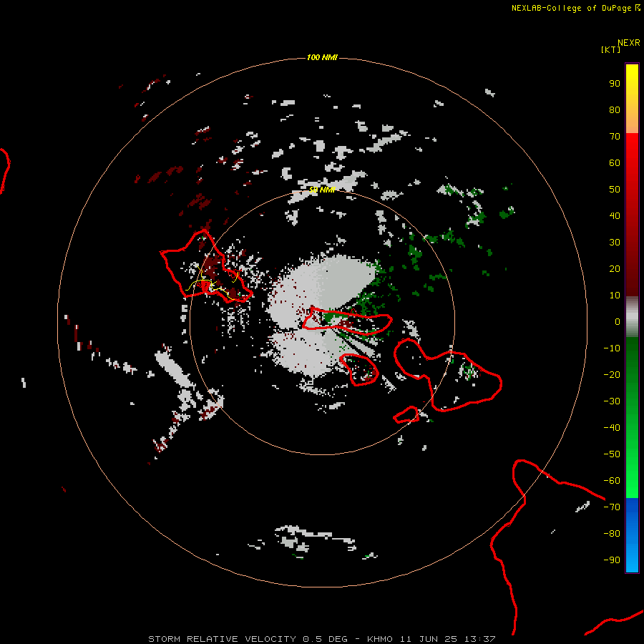Click the 10 value on velocity scale
The width and height of the screenshot is (644, 644).
click(615, 296)
